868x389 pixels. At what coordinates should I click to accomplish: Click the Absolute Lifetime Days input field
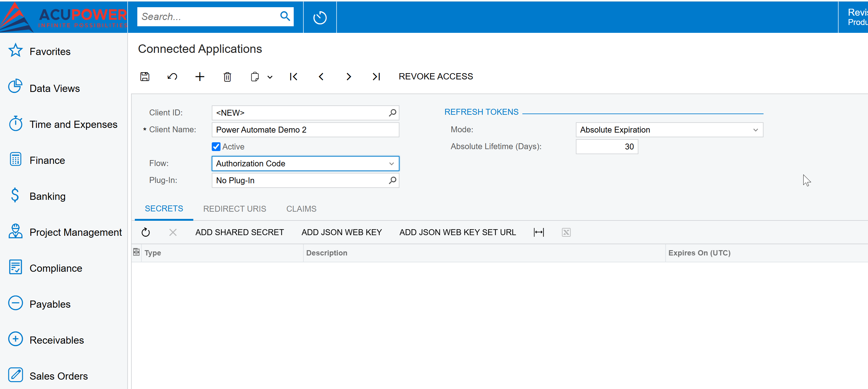[x=607, y=147]
